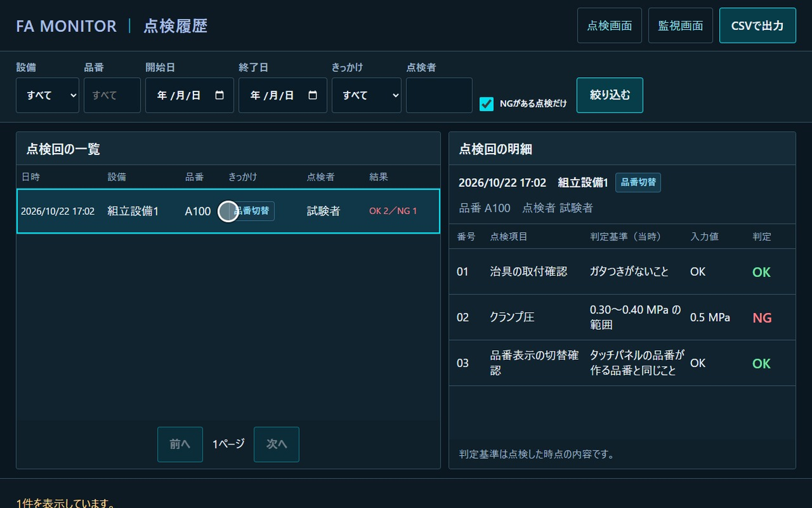Go to previous page with 前へ
812x508 pixels.
(180, 444)
